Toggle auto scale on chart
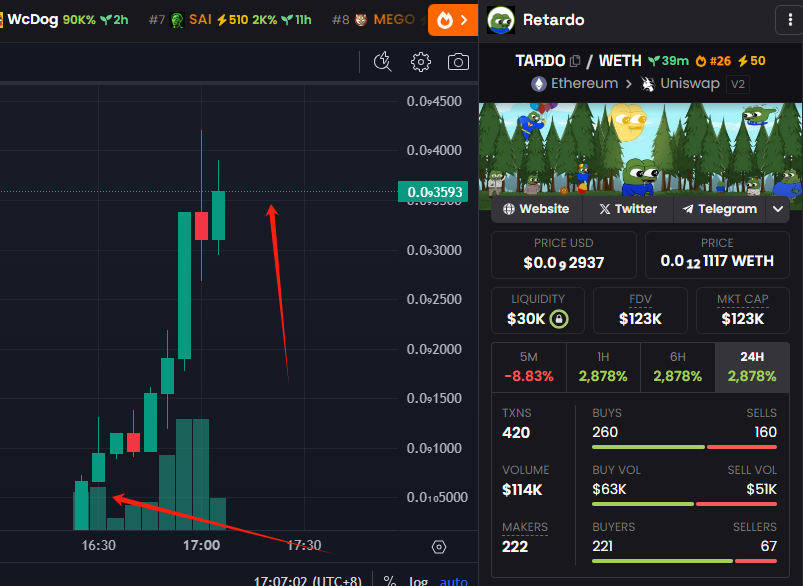The image size is (803, 586). click(454, 581)
